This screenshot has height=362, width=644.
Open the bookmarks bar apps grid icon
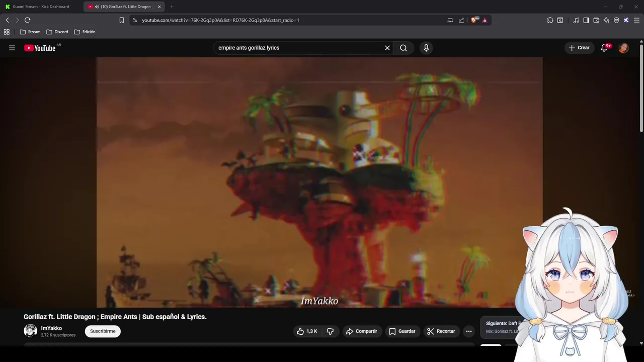(x=7, y=32)
